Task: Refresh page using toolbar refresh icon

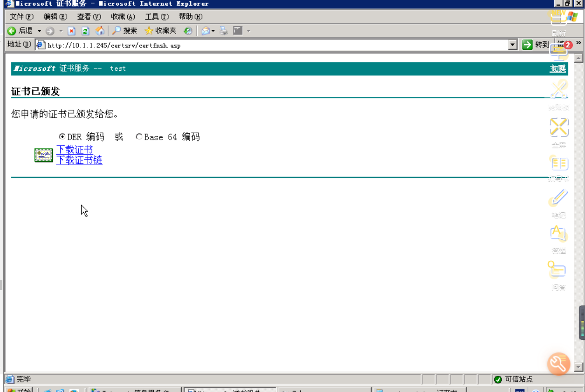Action: (x=85, y=31)
